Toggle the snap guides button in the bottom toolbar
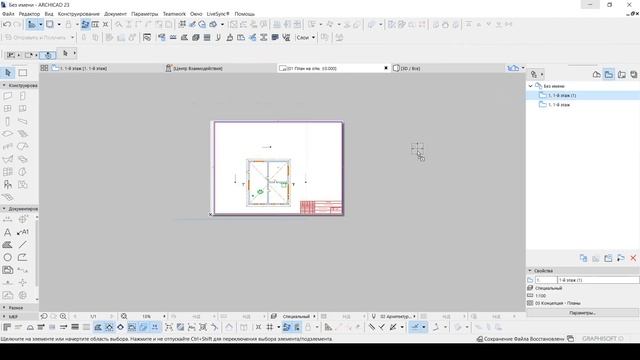Screen dimensions: 640x360 click(x=415, y=327)
